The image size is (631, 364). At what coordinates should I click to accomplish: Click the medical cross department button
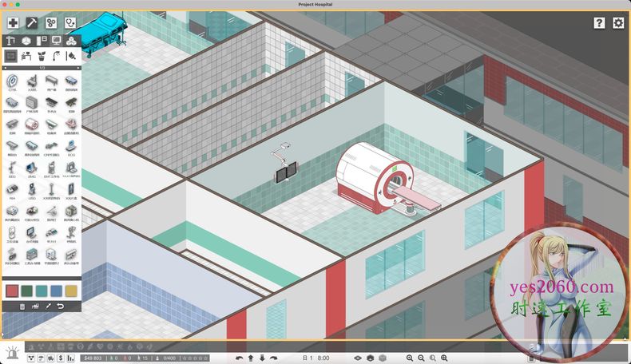(13, 23)
